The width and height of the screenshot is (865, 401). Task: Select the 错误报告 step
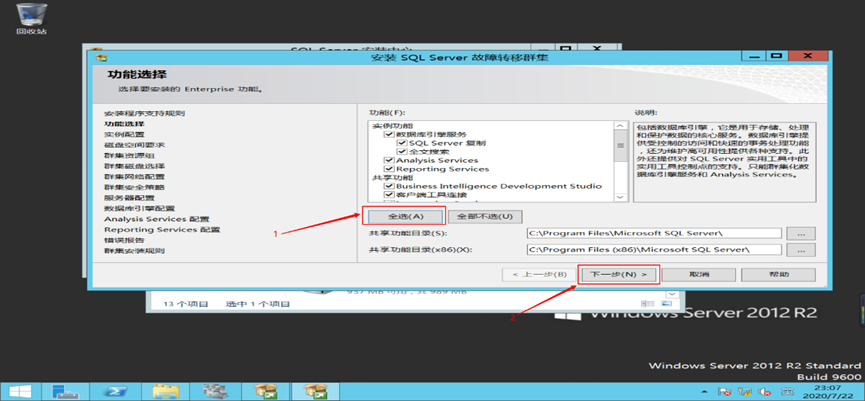[x=124, y=240]
